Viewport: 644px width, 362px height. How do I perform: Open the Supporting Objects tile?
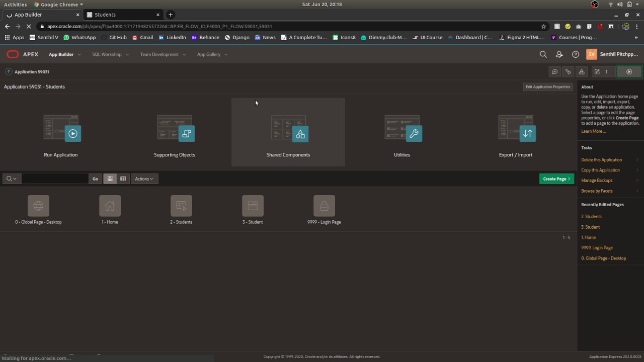[x=175, y=132]
